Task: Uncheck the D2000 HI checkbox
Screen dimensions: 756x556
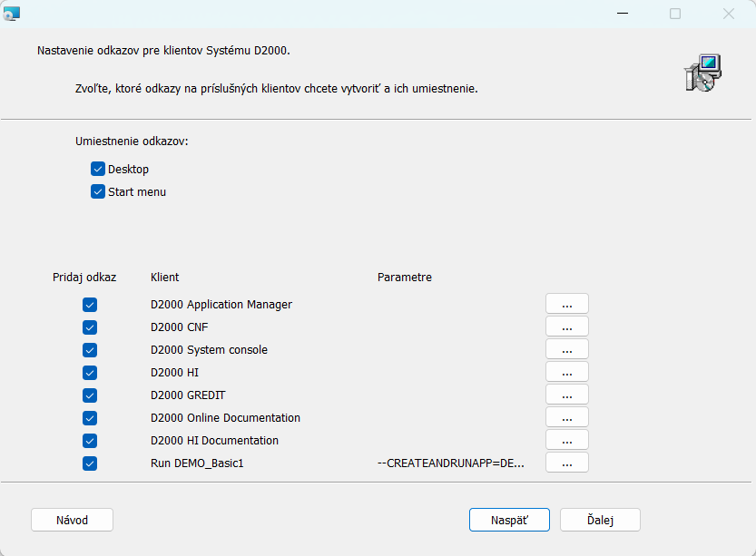Action: pos(90,373)
